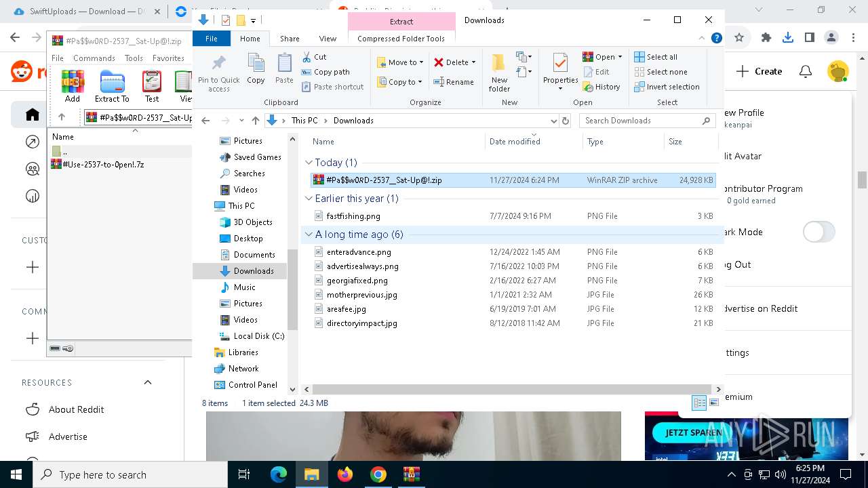This screenshot has height=488, width=868.
Task: Open file History from ribbon
Action: tap(601, 87)
